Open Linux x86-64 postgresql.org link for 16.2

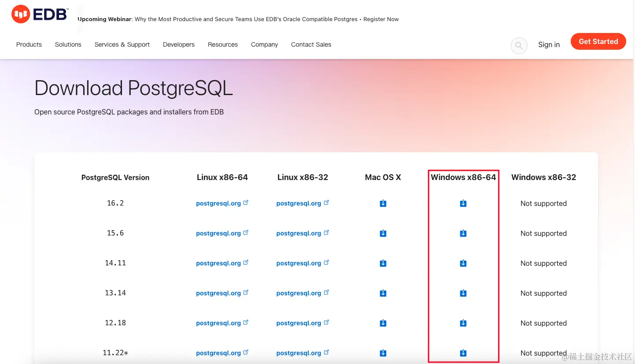coord(222,203)
